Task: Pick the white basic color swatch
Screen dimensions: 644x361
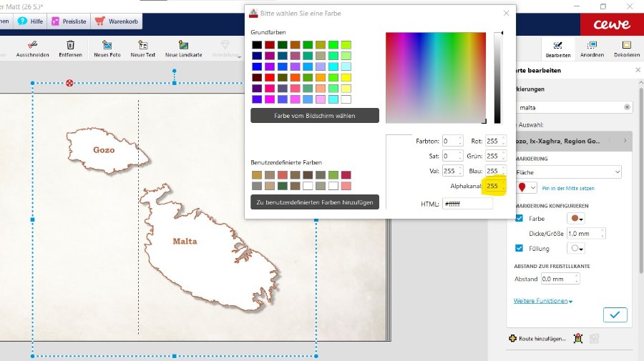Action: (346, 99)
